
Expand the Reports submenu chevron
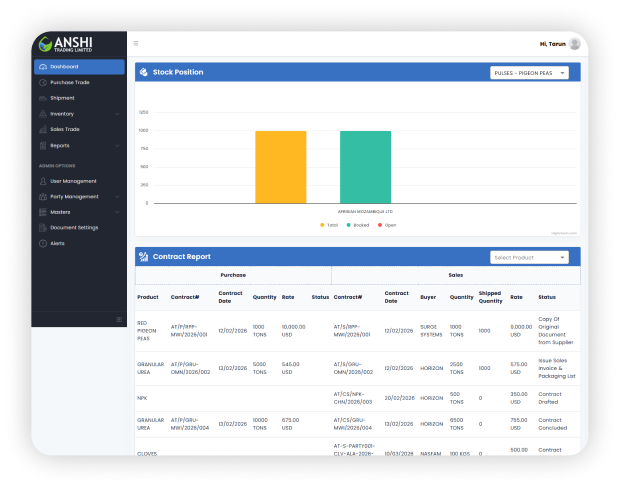pos(117,145)
